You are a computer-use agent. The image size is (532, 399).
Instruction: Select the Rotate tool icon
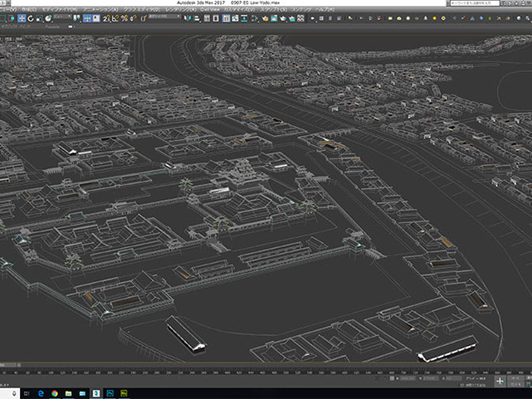(29, 17)
